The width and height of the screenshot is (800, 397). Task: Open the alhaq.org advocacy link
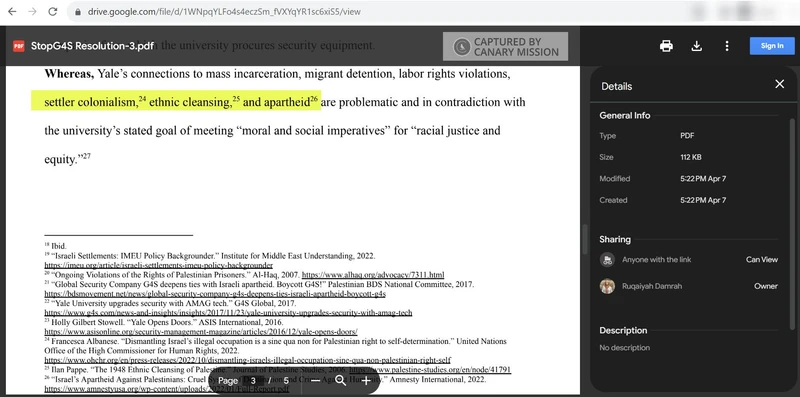pos(373,275)
